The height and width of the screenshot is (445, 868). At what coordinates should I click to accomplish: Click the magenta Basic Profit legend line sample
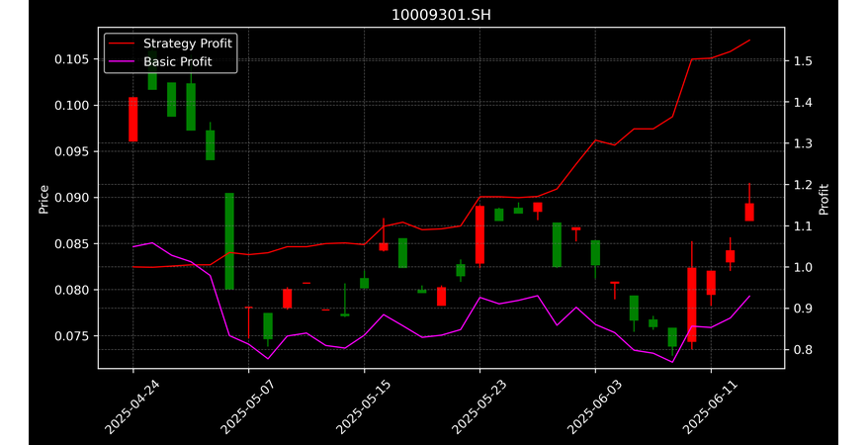[122, 61]
